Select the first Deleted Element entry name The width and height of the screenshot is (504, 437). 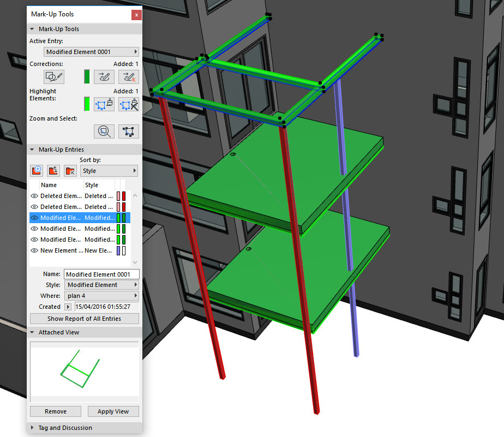point(61,196)
